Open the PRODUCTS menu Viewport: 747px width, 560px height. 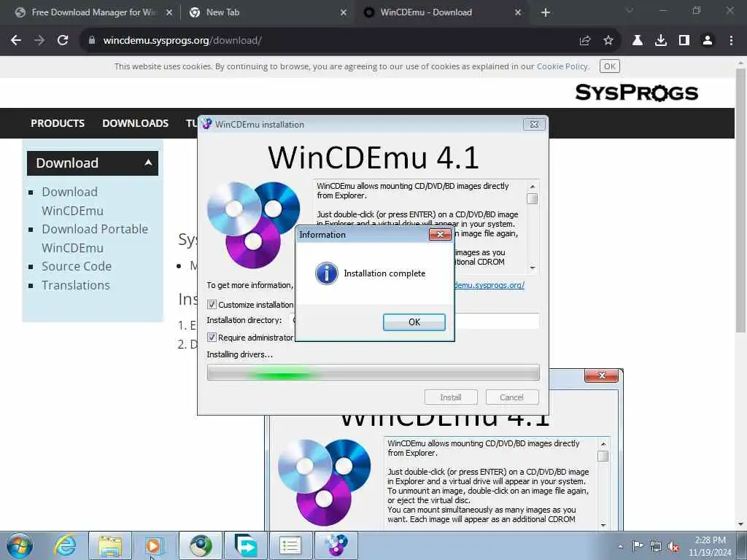58,123
